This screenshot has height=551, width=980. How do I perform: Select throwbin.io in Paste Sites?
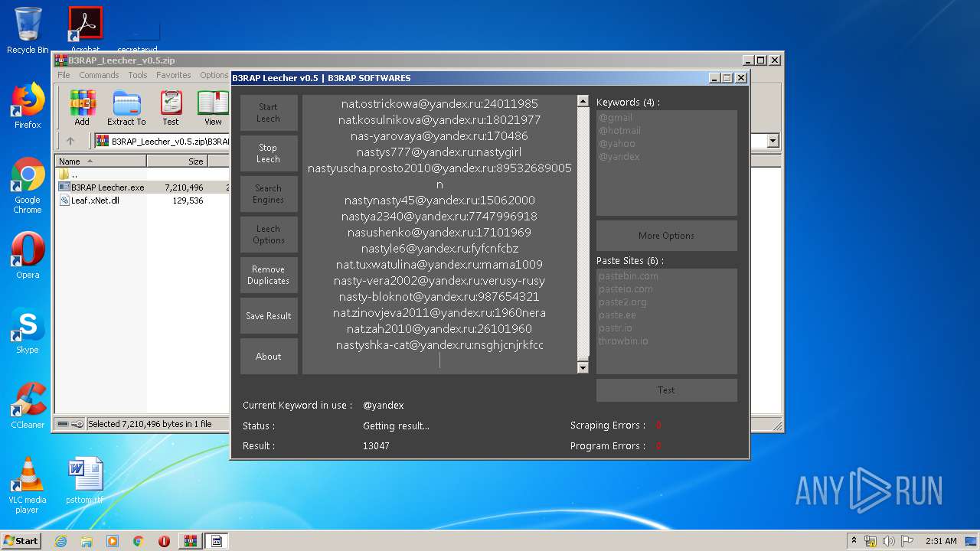(x=623, y=341)
